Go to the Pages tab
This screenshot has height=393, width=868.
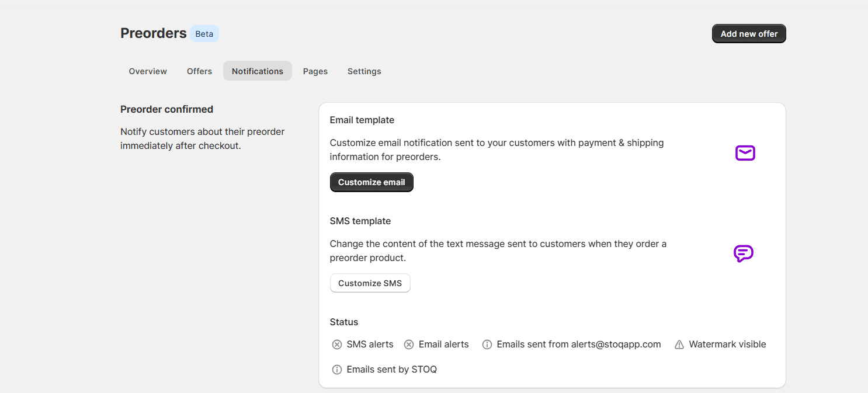coord(315,71)
